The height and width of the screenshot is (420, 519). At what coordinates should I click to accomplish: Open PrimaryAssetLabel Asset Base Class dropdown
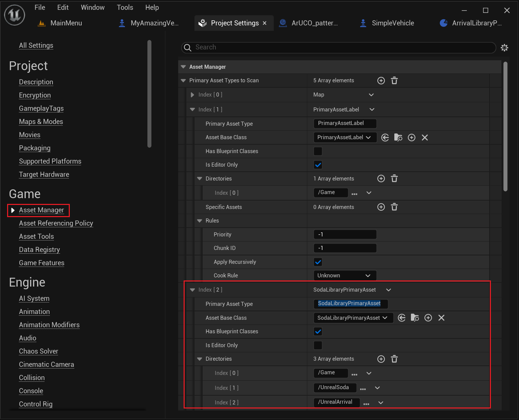(345, 137)
